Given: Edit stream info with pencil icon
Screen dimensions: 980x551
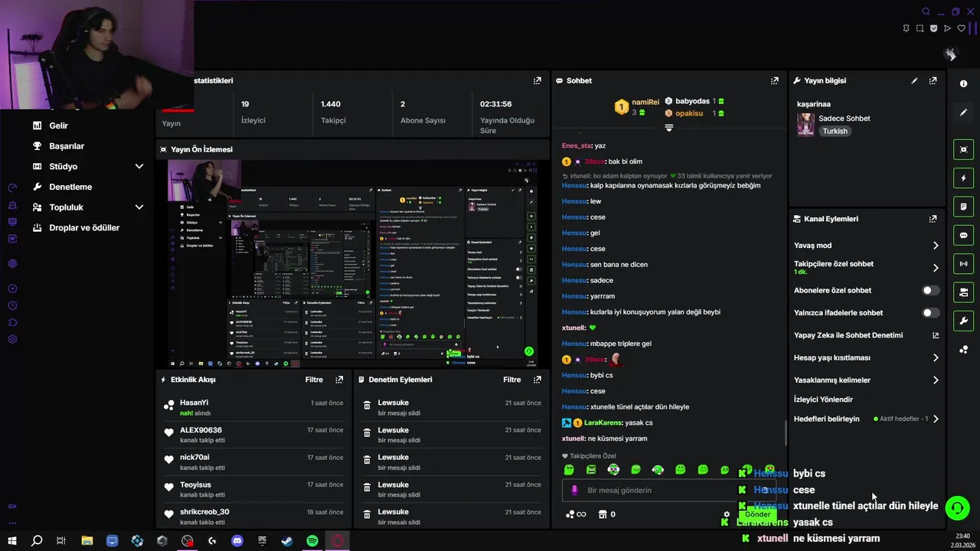Looking at the screenshot, I should (914, 80).
